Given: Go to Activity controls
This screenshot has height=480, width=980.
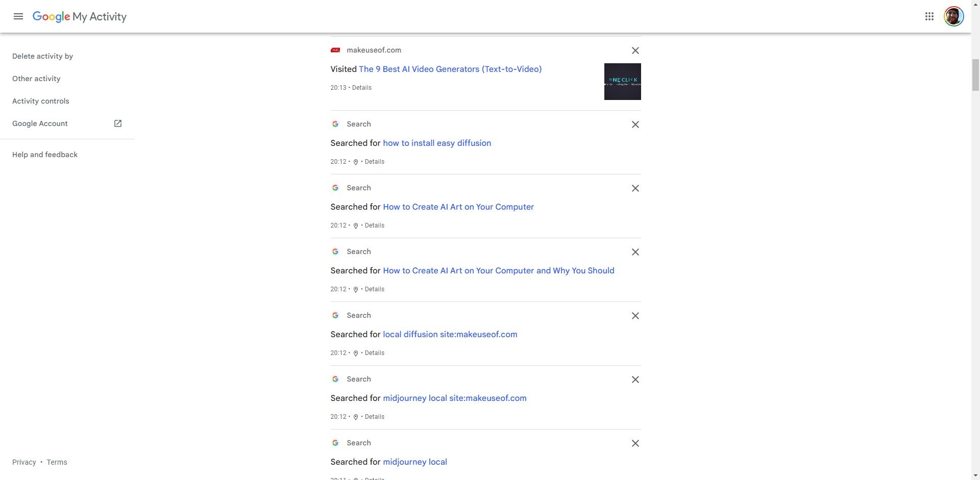Looking at the screenshot, I should (x=41, y=101).
